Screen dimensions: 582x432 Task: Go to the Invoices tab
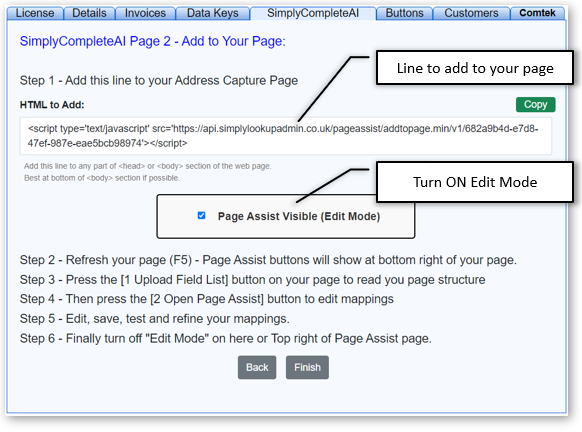click(x=145, y=13)
